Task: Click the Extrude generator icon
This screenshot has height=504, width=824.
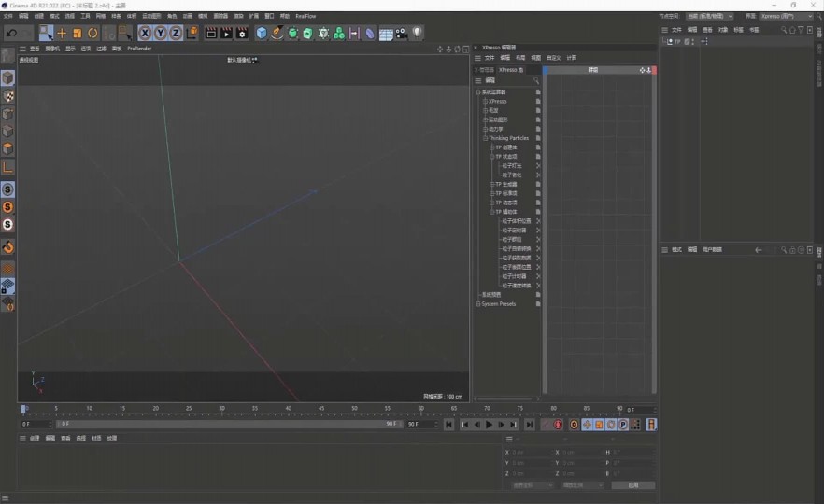Action: (308, 33)
